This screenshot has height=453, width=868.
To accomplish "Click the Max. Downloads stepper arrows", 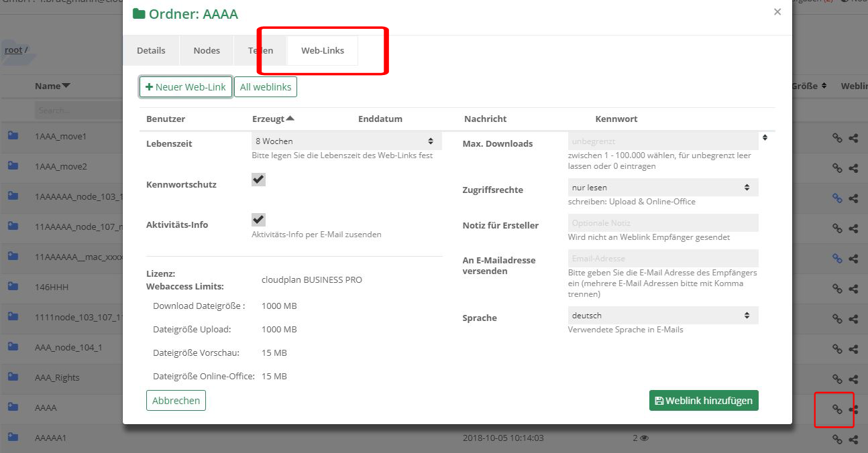I will coord(765,137).
